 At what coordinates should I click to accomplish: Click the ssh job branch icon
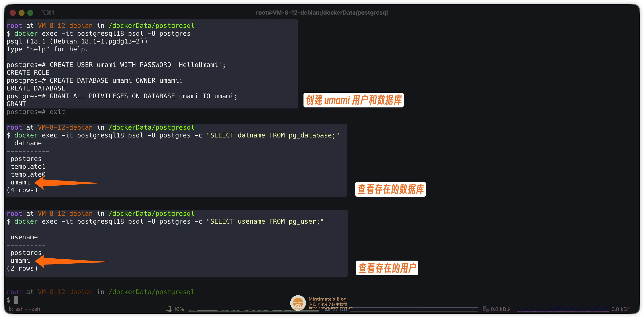pos(11,309)
